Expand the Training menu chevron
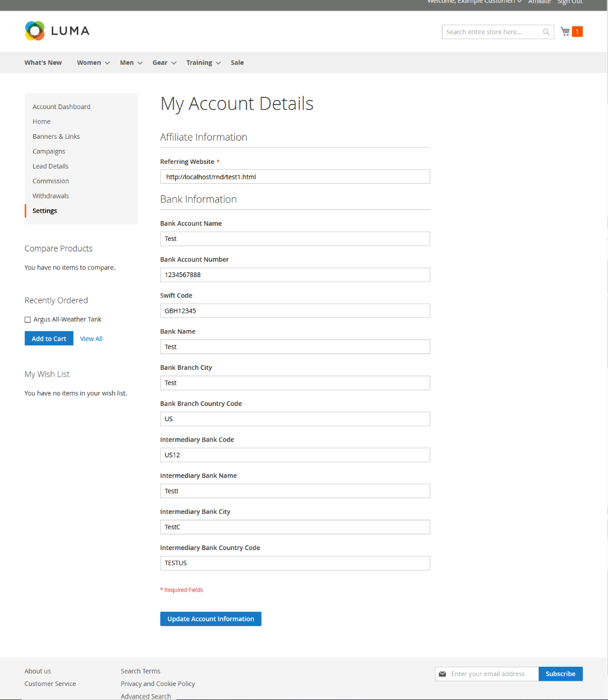This screenshot has height=700, width=608. click(218, 63)
